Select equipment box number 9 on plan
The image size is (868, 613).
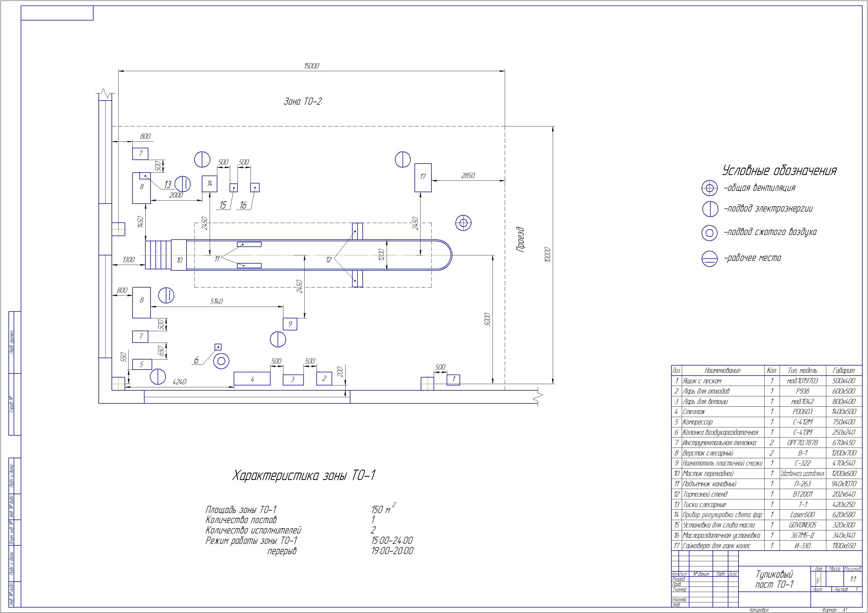290,324
